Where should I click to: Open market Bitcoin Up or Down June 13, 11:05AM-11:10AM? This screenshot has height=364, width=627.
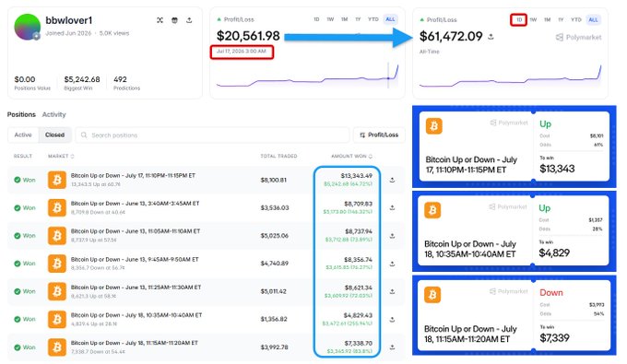136,231
